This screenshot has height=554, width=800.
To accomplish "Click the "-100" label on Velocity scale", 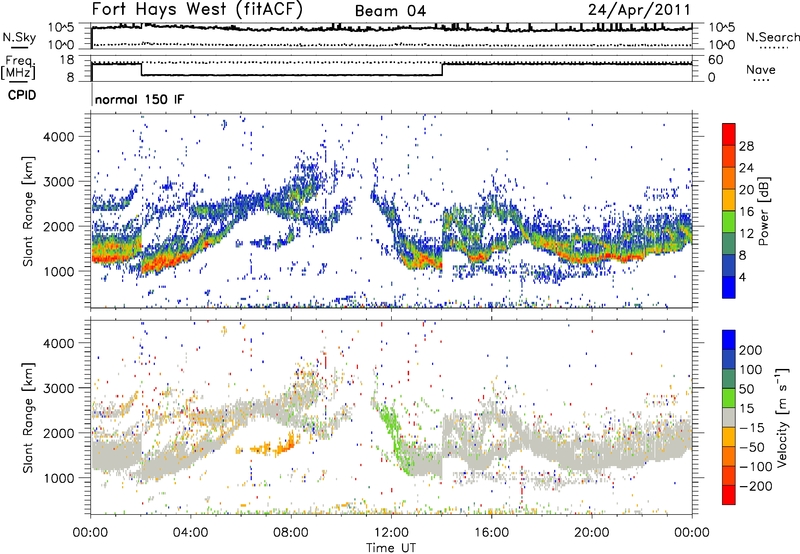I will (756, 467).
